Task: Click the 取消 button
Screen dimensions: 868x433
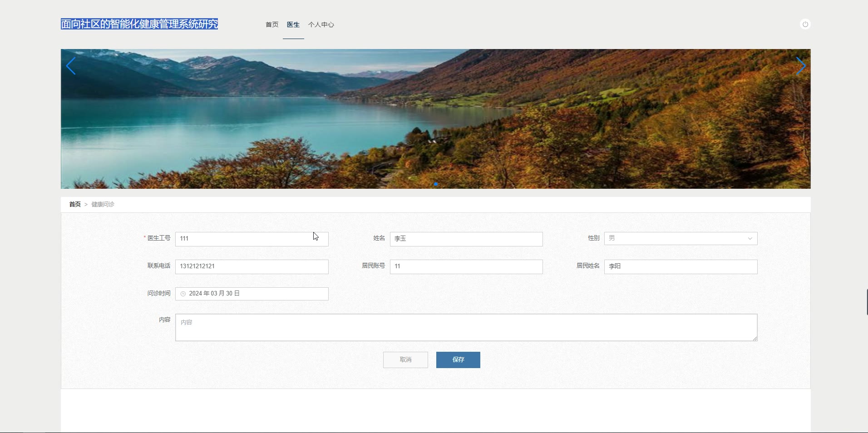Action: pos(405,359)
